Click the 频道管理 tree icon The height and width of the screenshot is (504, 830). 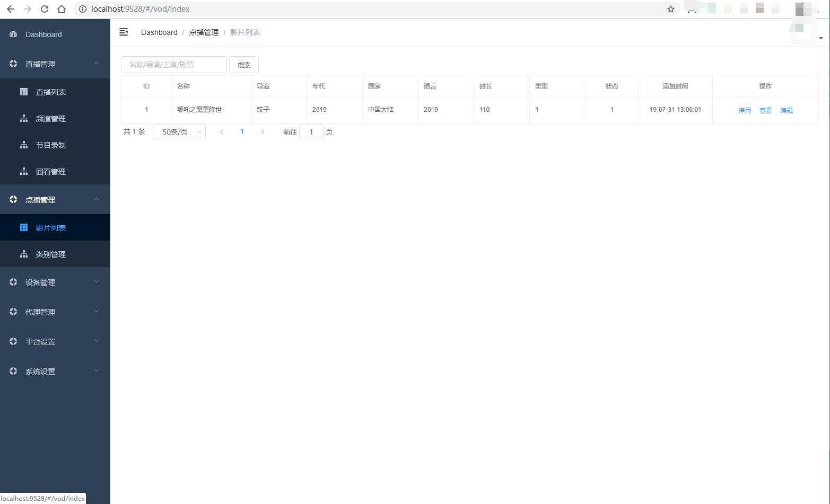[24, 119]
